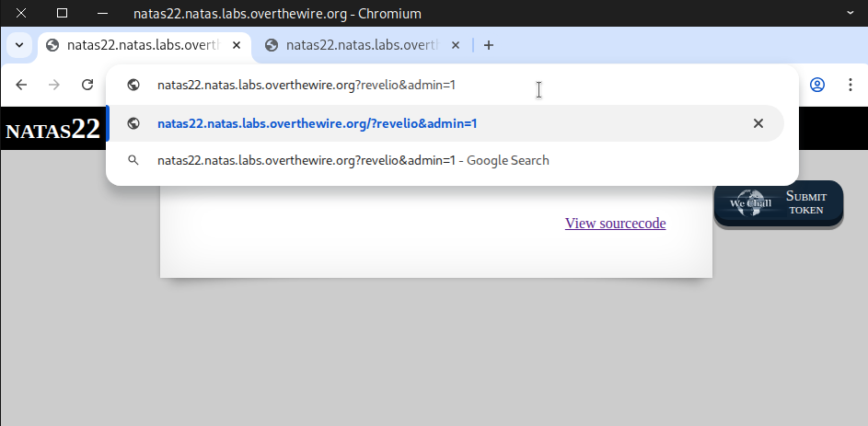Expand the tab search dropdown
868x426 pixels.
19,45
